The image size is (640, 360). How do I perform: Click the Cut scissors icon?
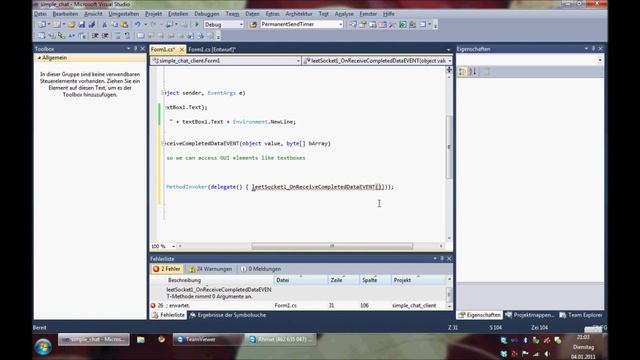click(104, 24)
